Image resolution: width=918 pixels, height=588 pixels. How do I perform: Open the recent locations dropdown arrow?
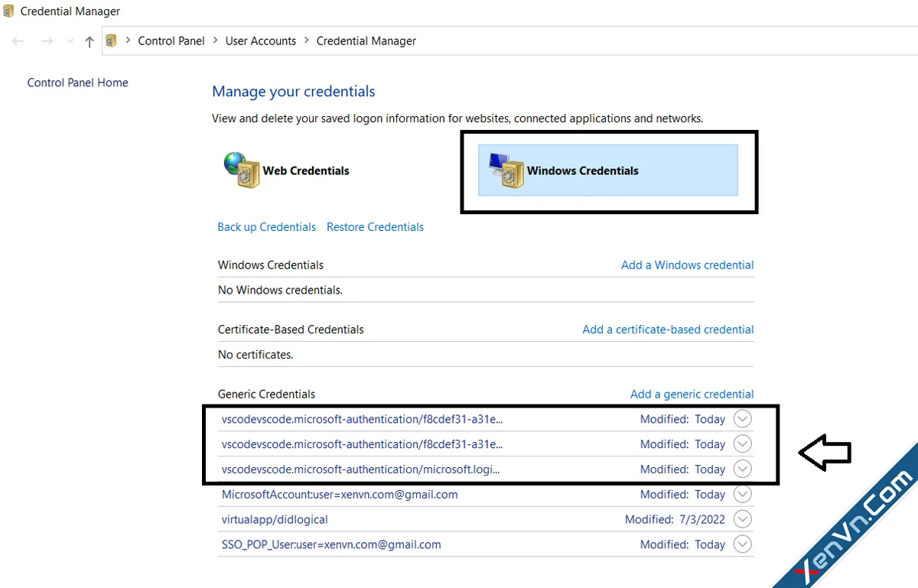tap(70, 41)
